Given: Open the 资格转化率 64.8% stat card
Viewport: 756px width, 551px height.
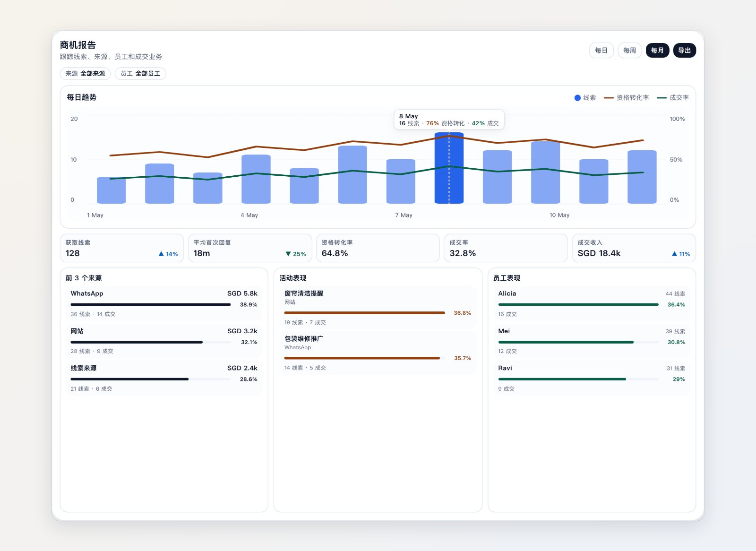Looking at the screenshot, I should point(378,248).
